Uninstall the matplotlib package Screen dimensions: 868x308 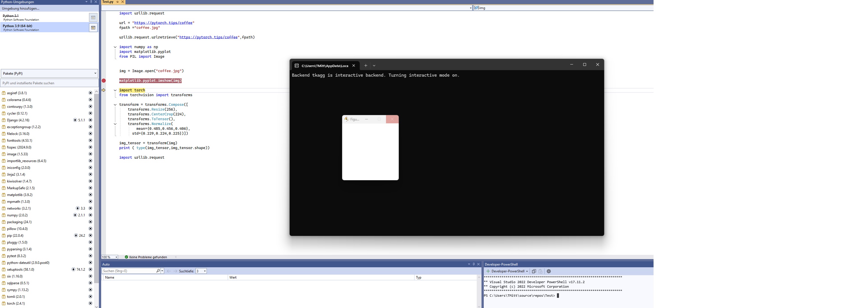[x=90, y=195]
